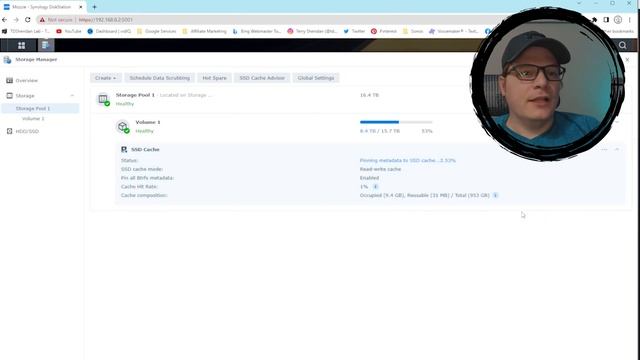Click the Pinning metadata to SSD cache status
Viewport: 640px width, 360px height.
(407, 160)
